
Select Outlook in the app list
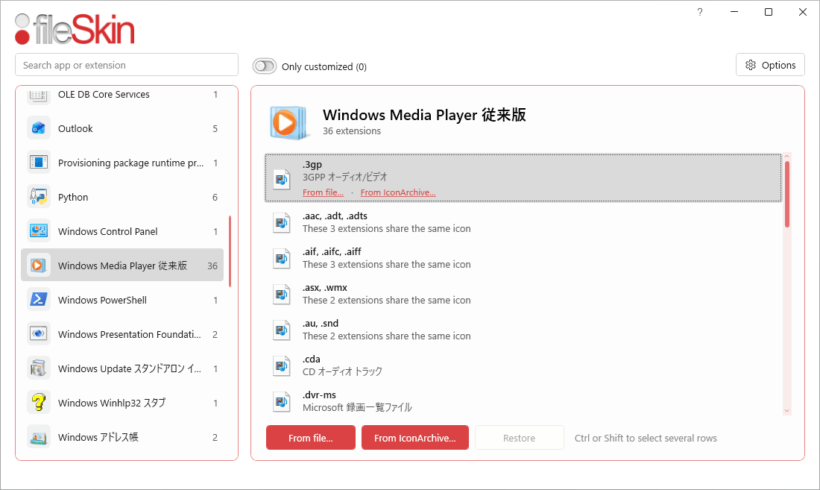point(122,128)
